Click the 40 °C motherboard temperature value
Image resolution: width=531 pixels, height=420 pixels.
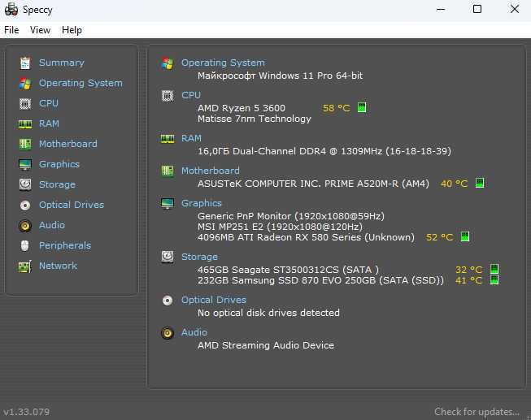point(454,184)
